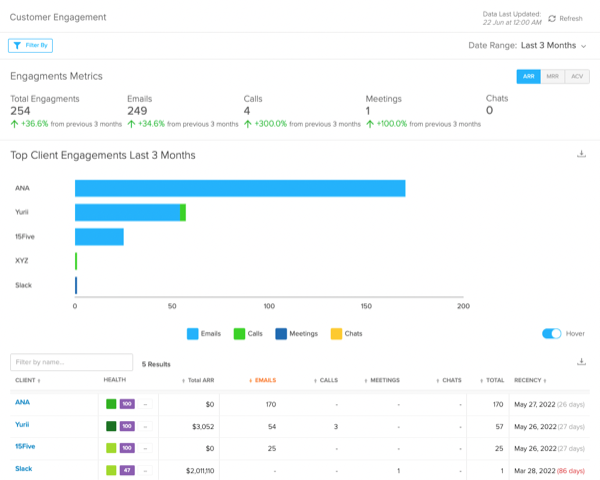The image size is (600, 480).
Task: Click the purple 100 health score badge for Yurii
Action: (127, 425)
